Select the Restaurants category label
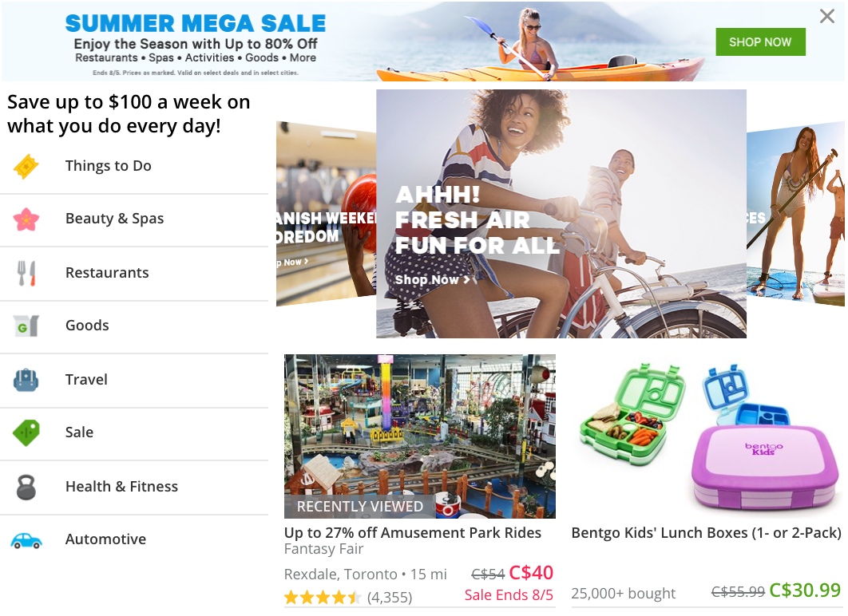This screenshot has width=848, height=616. (107, 272)
